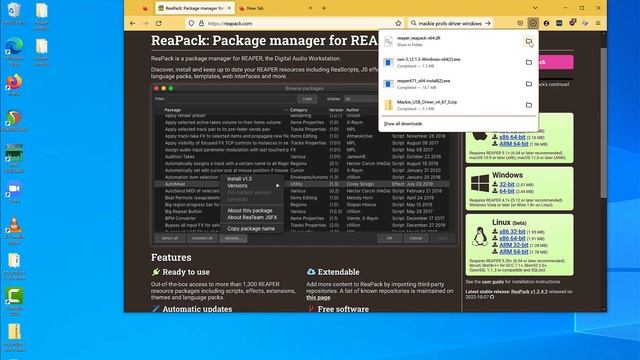Open the reaper_reapack-x64.dll download entry

coord(451,41)
